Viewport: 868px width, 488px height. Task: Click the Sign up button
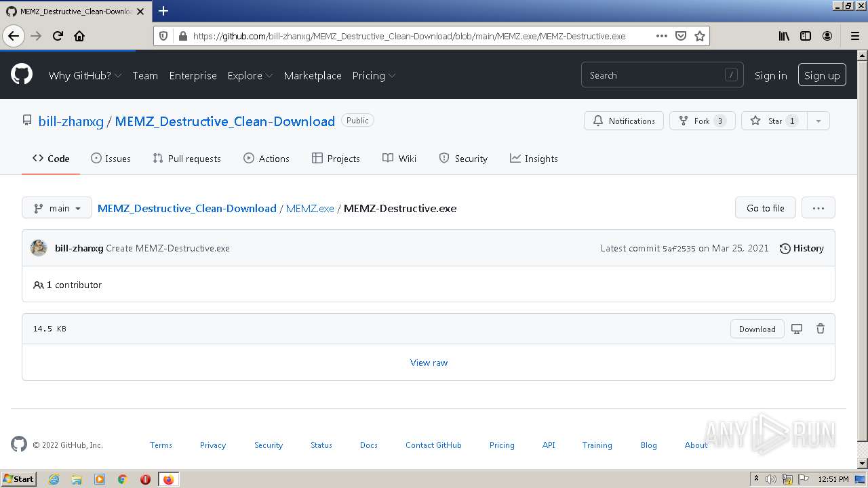tap(822, 75)
